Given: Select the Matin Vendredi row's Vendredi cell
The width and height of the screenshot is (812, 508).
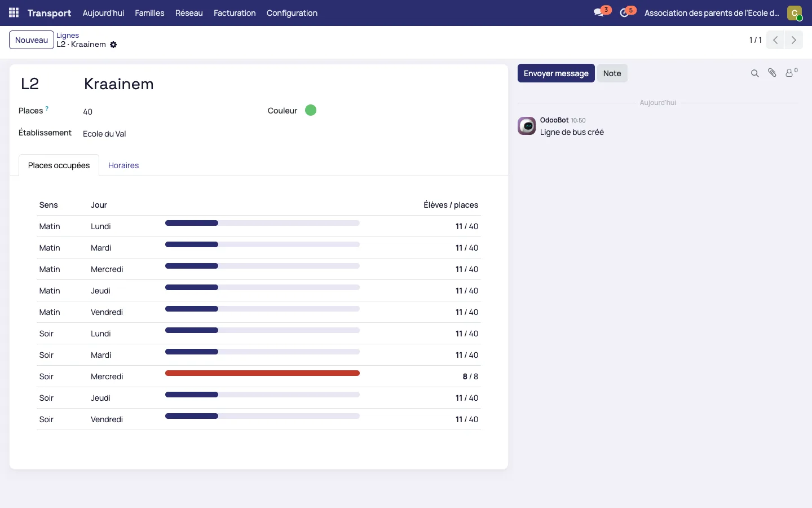Looking at the screenshot, I should (x=107, y=312).
